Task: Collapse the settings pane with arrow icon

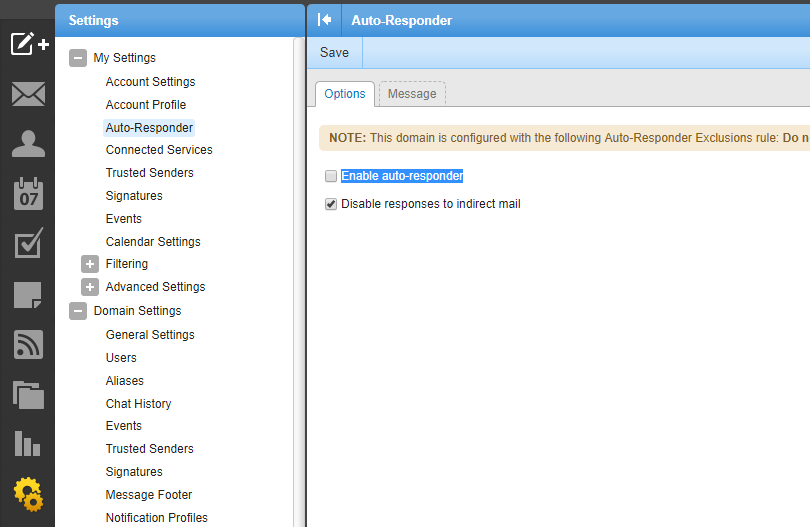Action: click(324, 20)
